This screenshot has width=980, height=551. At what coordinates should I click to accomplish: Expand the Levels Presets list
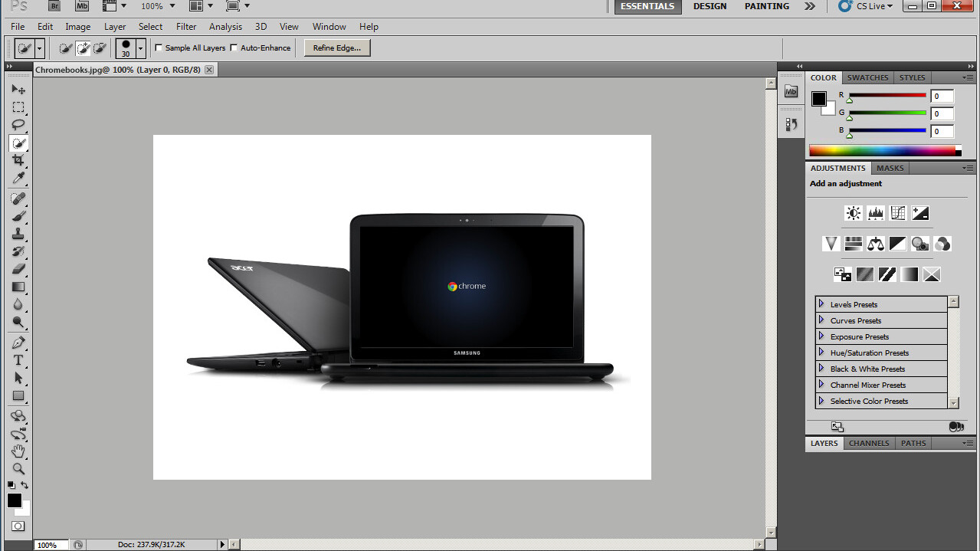[x=821, y=303]
